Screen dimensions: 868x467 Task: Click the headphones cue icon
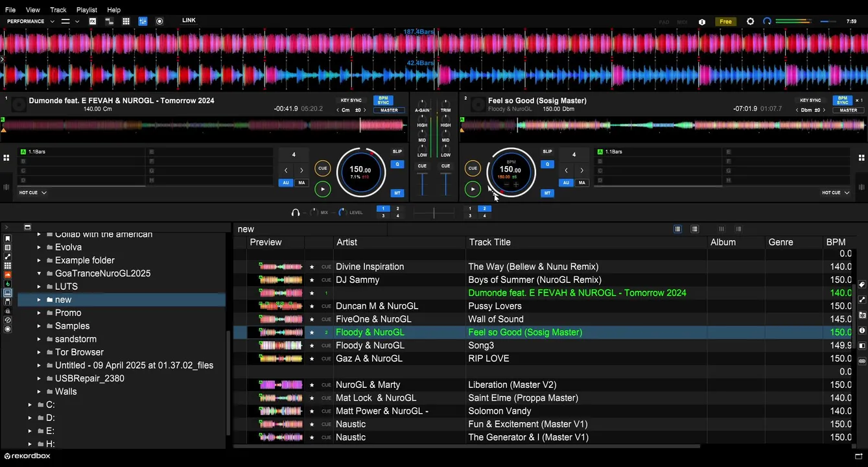(x=296, y=212)
